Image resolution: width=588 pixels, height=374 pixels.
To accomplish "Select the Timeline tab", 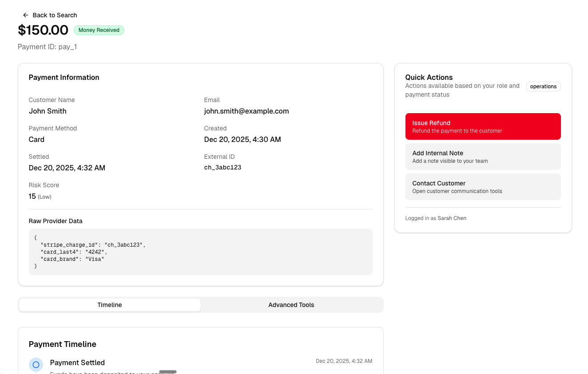I will (x=109, y=305).
